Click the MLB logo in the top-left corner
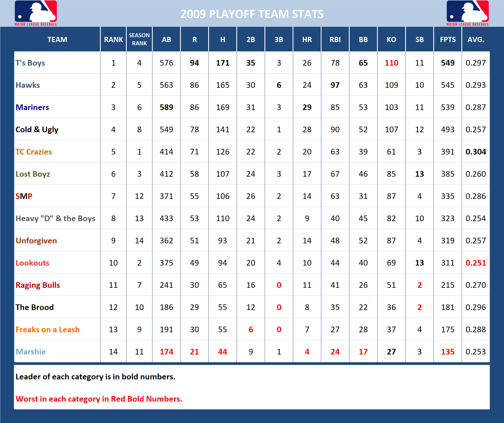Image resolution: width=504 pixels, height=423 pixels. tap(36, 13)
